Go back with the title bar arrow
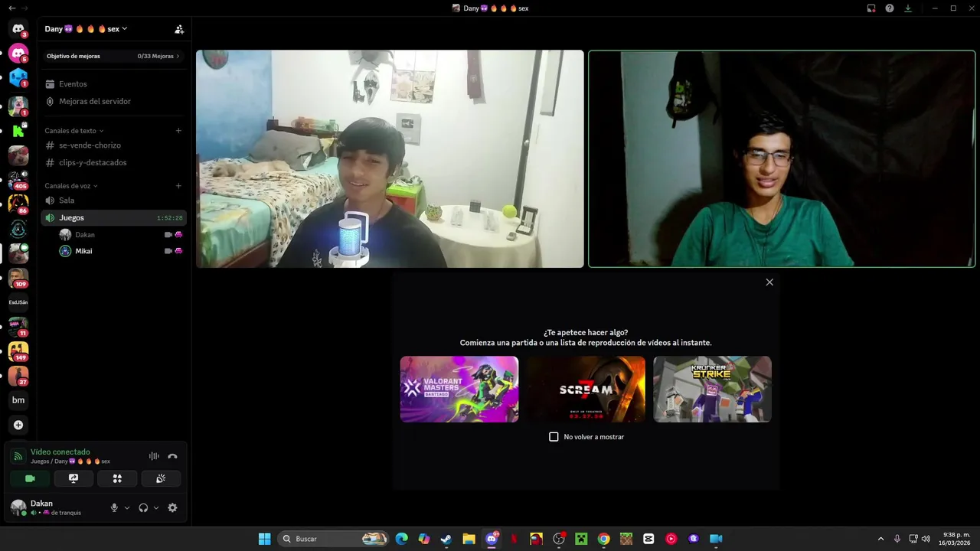Image resolution: width=980 pixels, height=551 pixels. click(11, 8)
